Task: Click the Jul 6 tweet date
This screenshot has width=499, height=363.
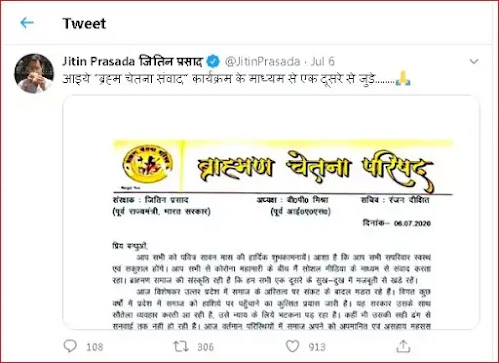Action: point(322,61)
